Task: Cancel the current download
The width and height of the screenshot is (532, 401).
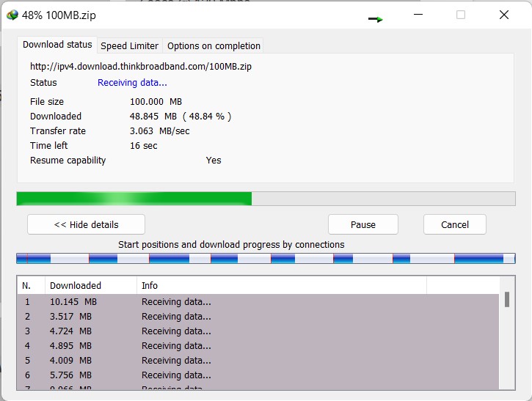Action: 455,224
